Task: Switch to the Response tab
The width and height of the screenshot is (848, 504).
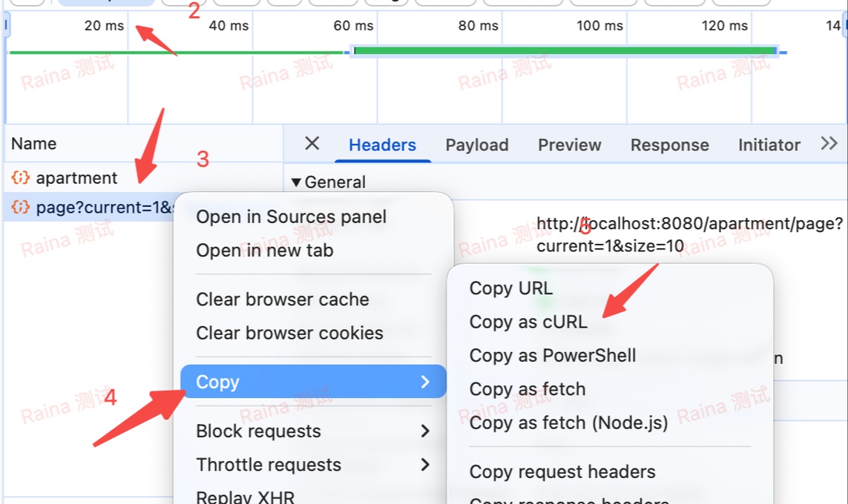Action: [669, 145]
